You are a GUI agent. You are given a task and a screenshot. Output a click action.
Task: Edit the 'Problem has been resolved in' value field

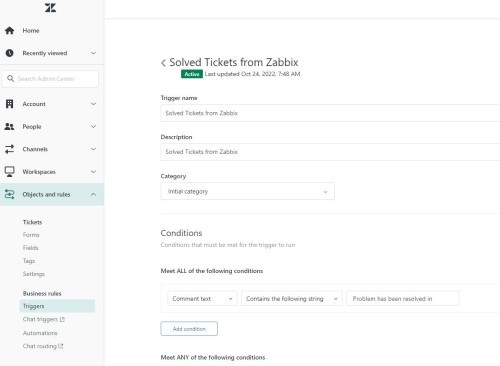403,299
